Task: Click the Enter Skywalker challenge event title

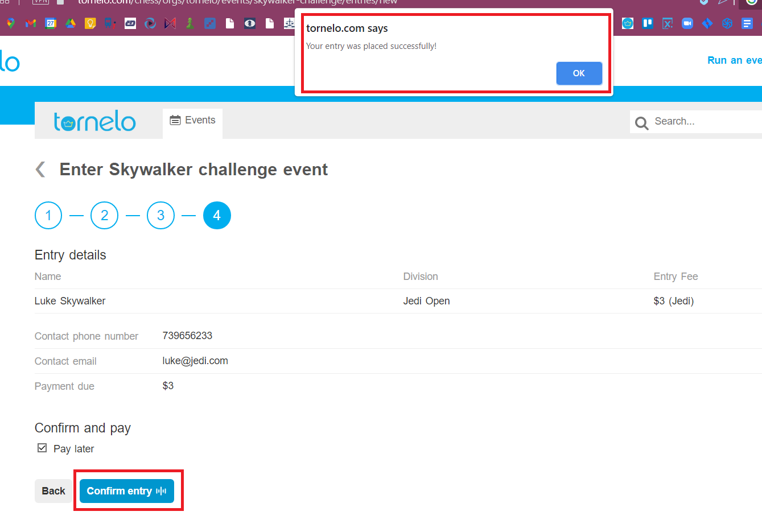Action: [193, 170]
